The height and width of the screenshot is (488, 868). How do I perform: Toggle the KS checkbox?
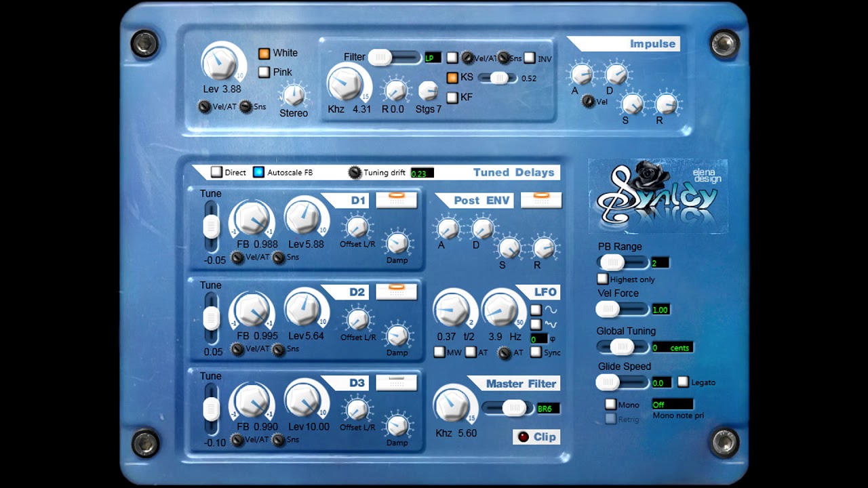pyautogui.click(x=452, y=78)
